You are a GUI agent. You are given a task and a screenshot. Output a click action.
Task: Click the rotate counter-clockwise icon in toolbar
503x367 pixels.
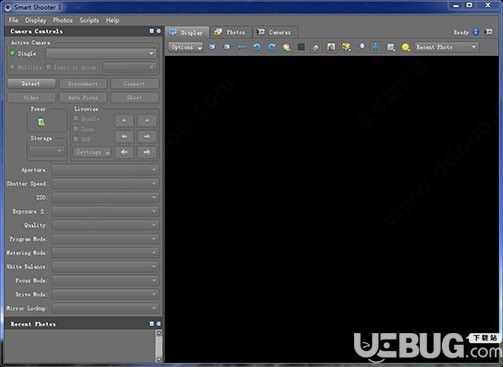pos(257,47)
